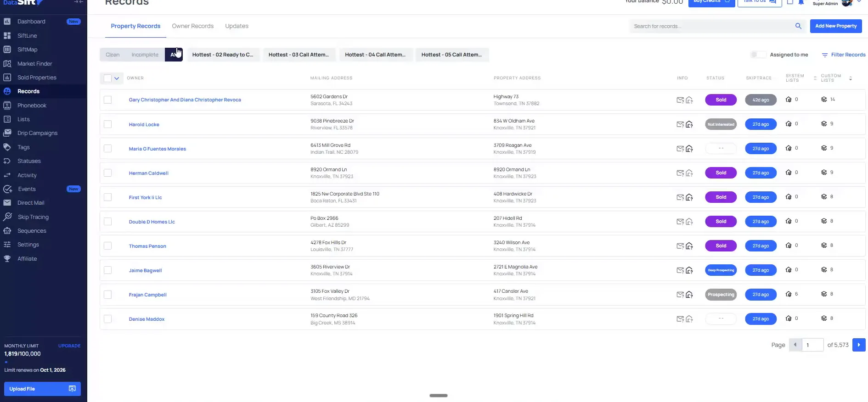
Task: Click the Affiliate trophy icon
Action: coord(7,259)
